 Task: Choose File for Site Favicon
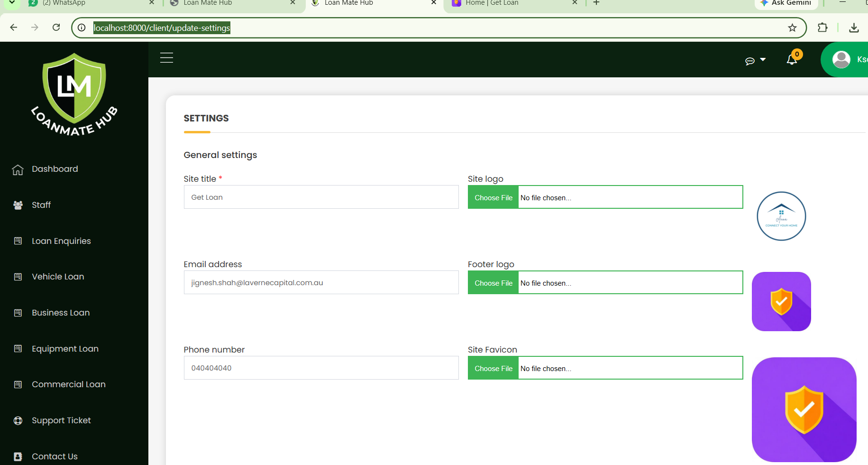(x=493, y=368)
